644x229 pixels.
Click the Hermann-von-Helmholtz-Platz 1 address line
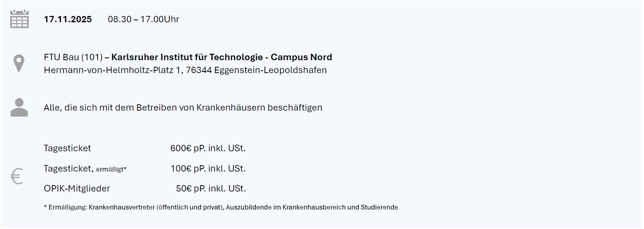[x=113, y=70]
